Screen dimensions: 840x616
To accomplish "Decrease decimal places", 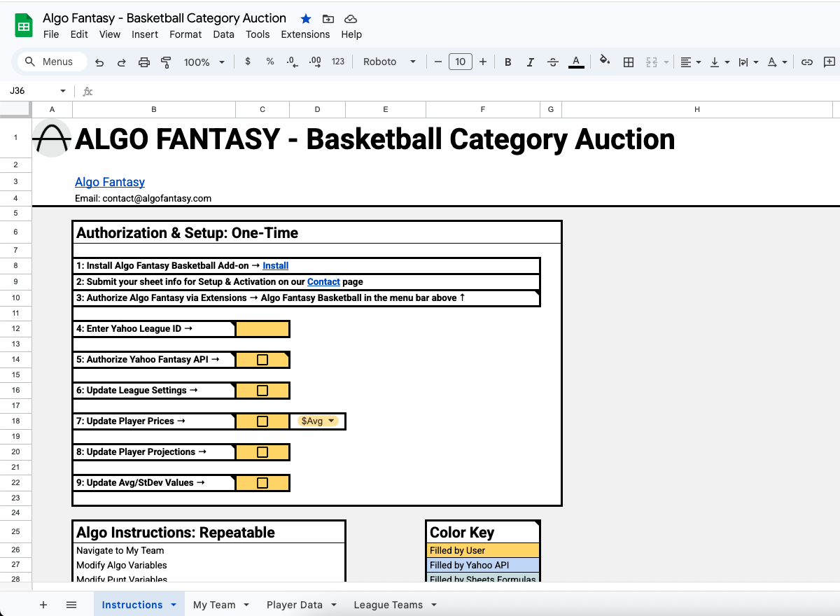I will (x=293, y=62).
